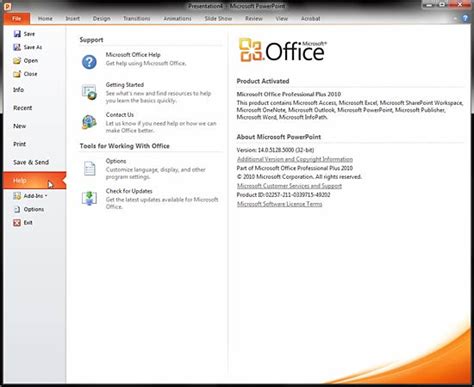Open the Acrobat ribbon tab
The height and width of the screenshot is (387, 474).
pos(311,19)
